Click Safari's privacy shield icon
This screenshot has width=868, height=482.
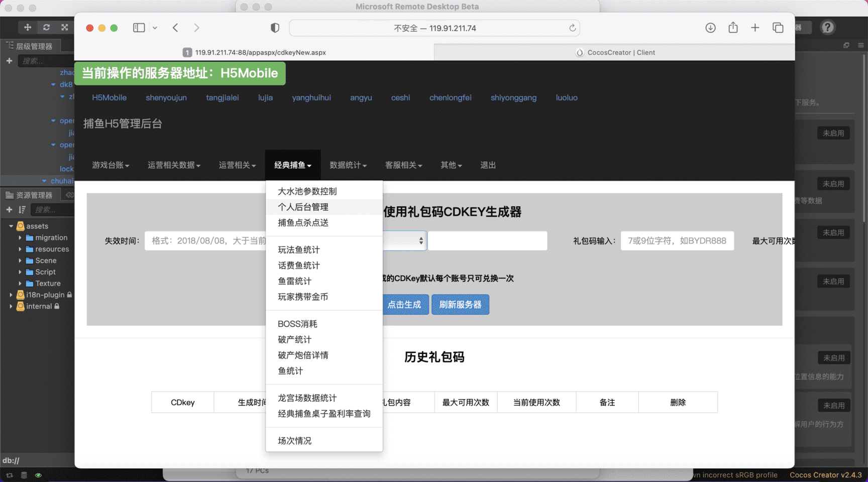pyautogui.click(x=275, y=28)
